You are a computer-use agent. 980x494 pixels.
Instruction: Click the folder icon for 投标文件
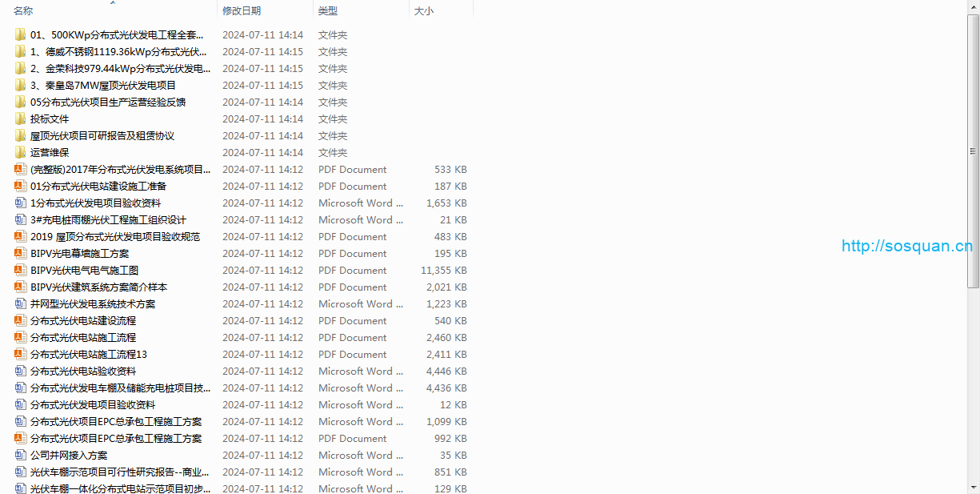pos(20,118)
